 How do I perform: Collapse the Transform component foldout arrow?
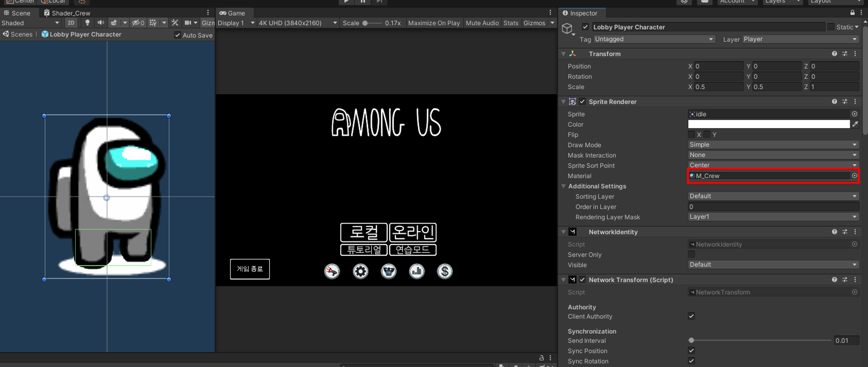[564, 54]
